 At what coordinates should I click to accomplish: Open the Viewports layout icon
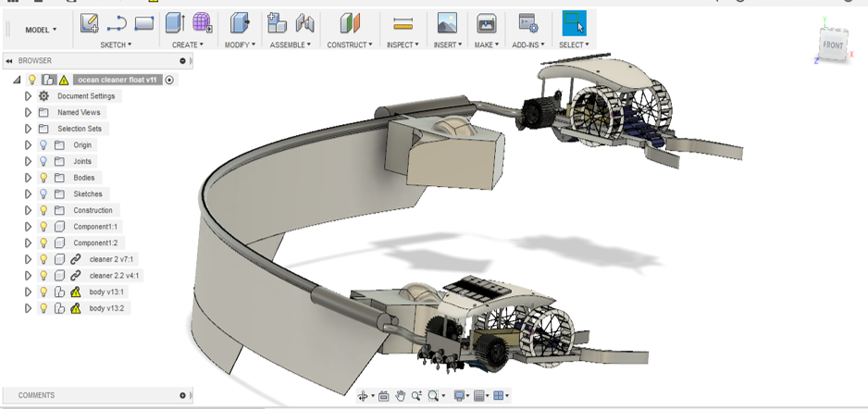(499, 396)
